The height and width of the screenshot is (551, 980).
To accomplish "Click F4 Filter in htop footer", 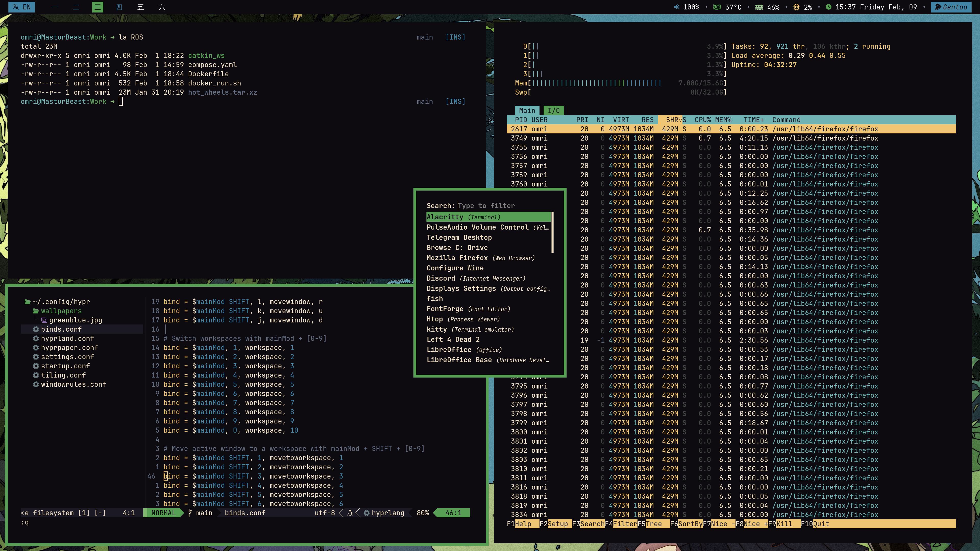I will pyautogui.click(x=621, y=524).
